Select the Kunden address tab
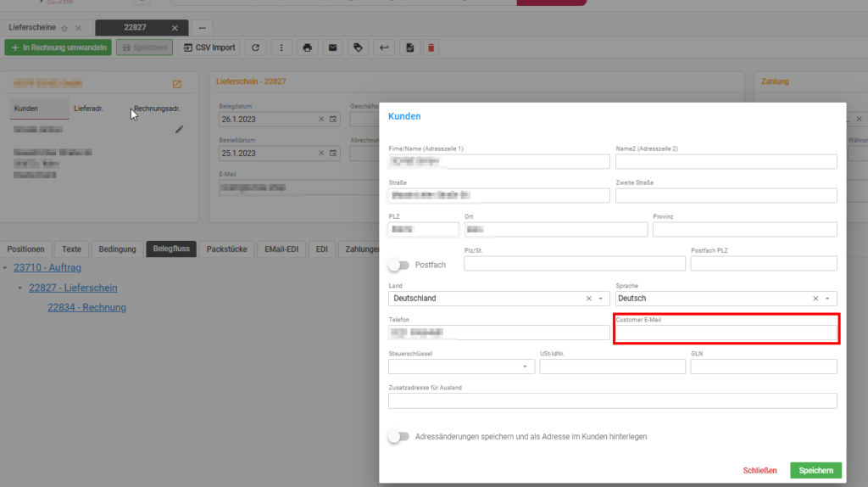Image resolution: width=868 pixels, height=487 pixels. [39, 109]
